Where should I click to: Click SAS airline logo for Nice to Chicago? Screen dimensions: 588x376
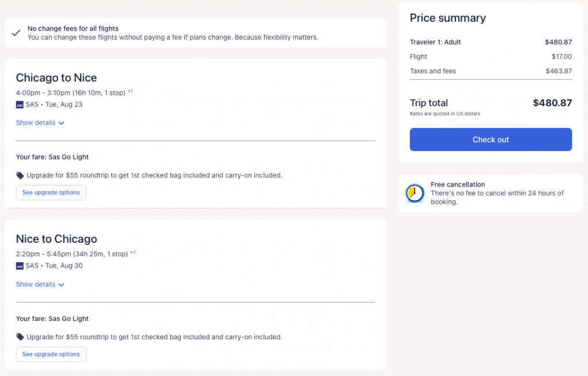coord(20,266)
